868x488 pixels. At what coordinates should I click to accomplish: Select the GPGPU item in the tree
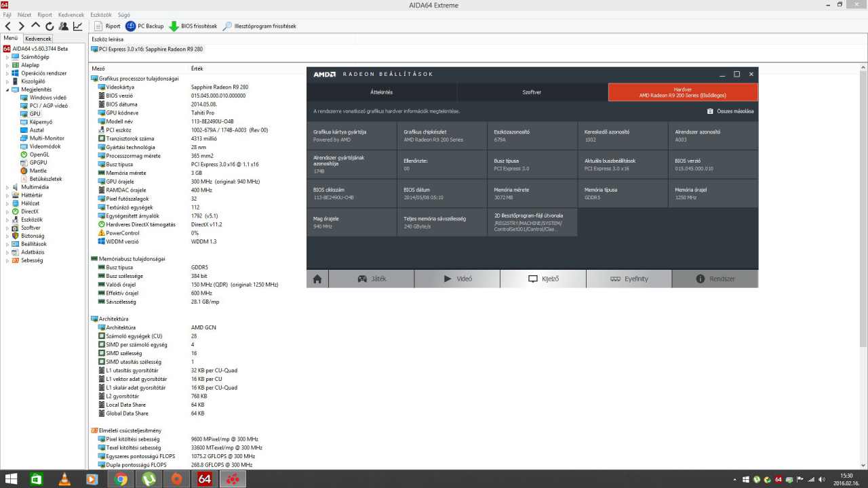tap(38, 163)
